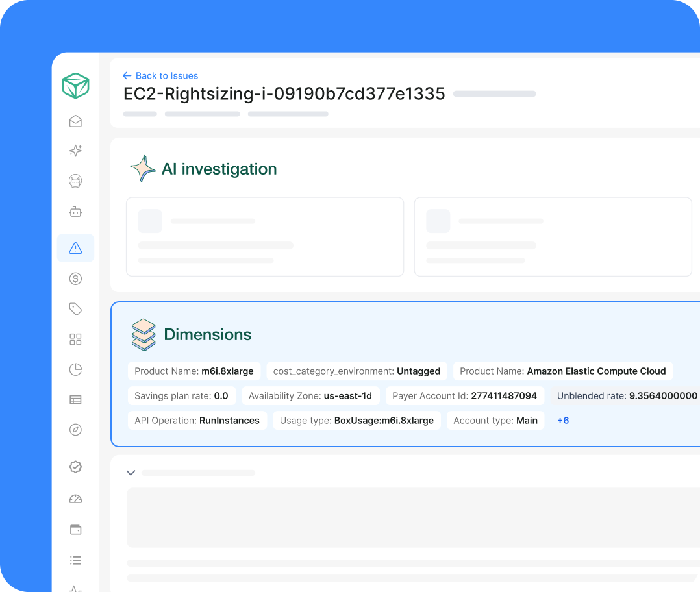Collapse section using the chevron below Dimensions
700x592 pixels.
click(x=131, y=473)
